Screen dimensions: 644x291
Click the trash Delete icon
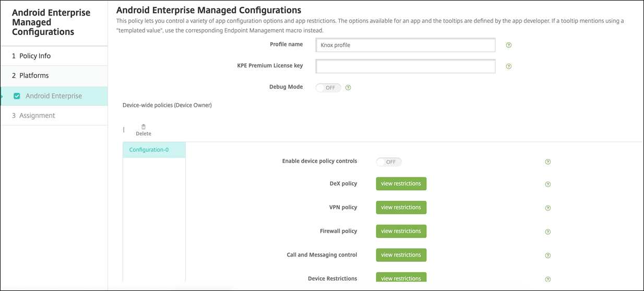pyautogui.click(x=144, y=127)
